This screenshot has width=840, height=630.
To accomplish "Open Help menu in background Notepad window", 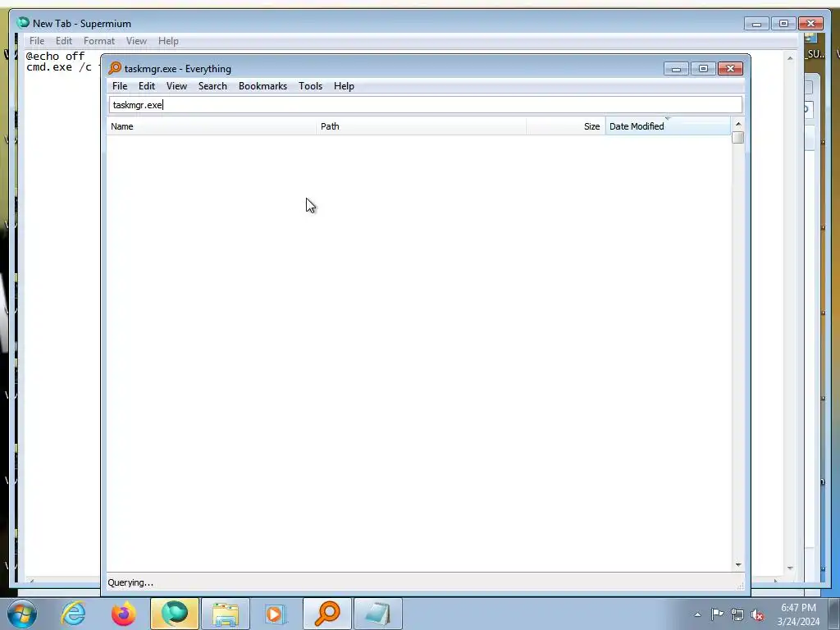I will pyautogui.click(x=168, y=41).
